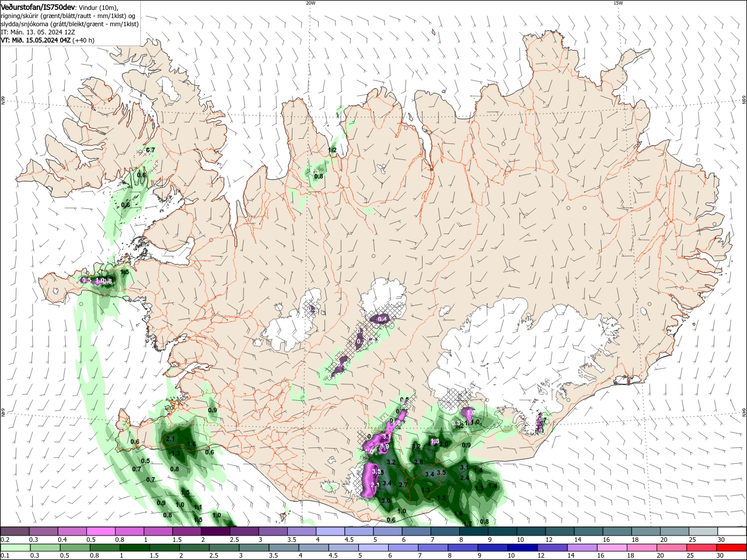The width and height of the screenshot is (747, 560).
Task: Pick the snow legend swatch labeled 3.5
Action: click(x=301, y=531)
